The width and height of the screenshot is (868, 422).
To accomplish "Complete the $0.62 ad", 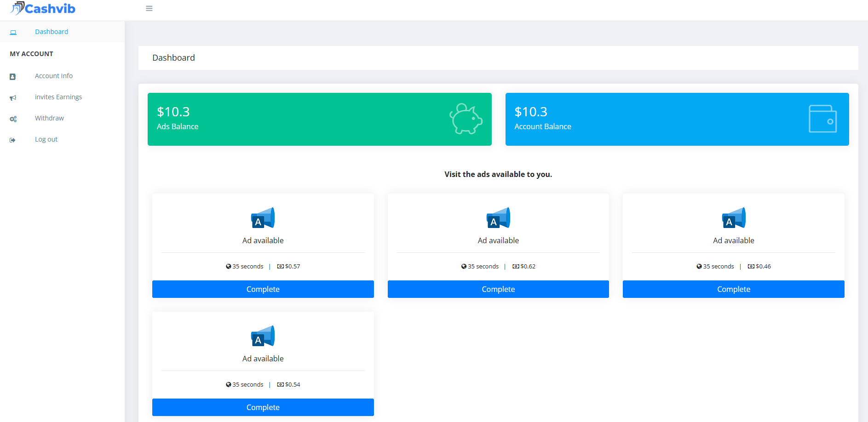I will (498, 289).
